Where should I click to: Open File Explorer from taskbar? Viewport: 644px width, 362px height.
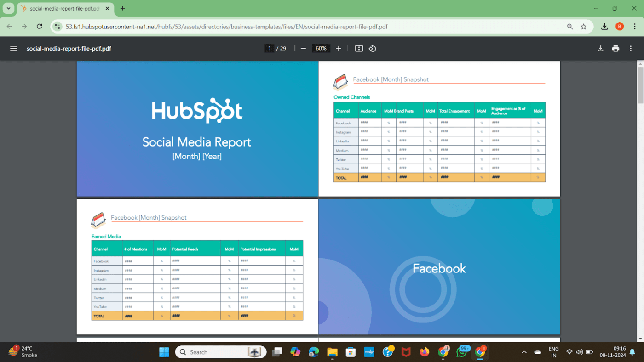[x=332, y=352]
